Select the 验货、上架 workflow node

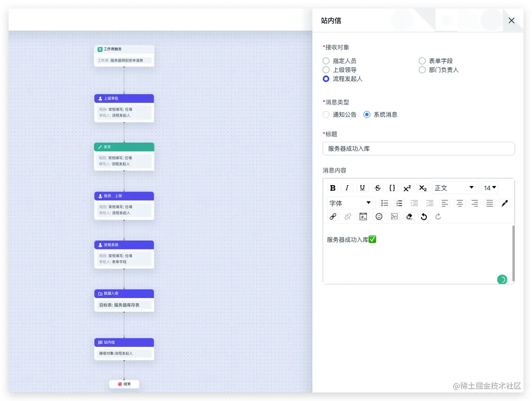pos(124,206)
